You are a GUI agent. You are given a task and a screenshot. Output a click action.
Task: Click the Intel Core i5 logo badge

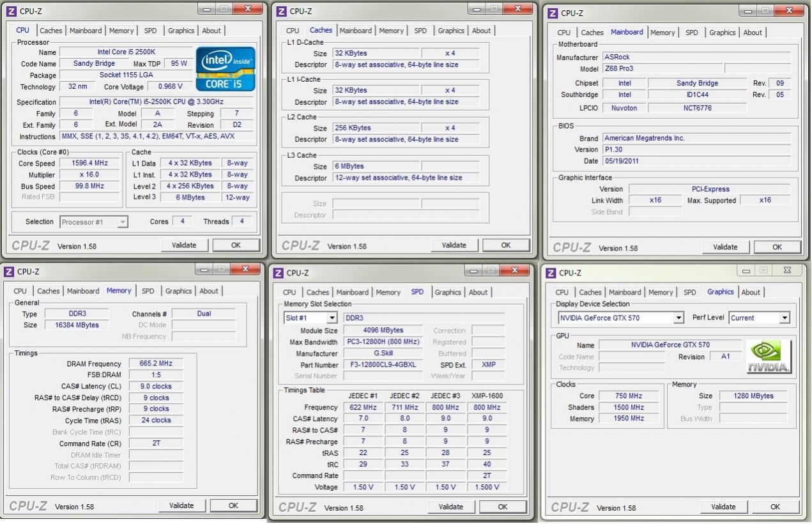226,68
